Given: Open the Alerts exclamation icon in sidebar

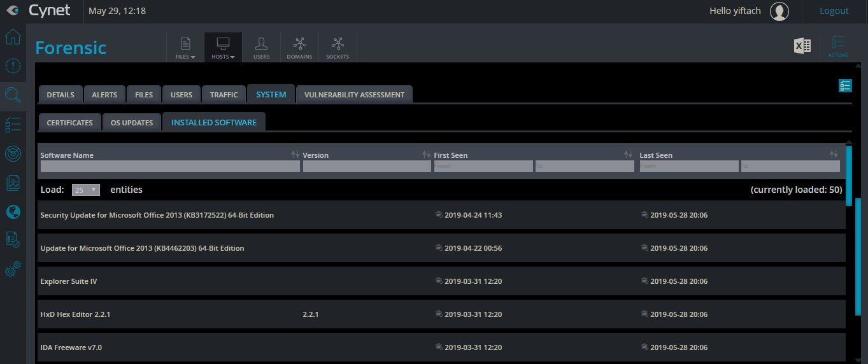Looking at the screenshot, I should point(13,66).
